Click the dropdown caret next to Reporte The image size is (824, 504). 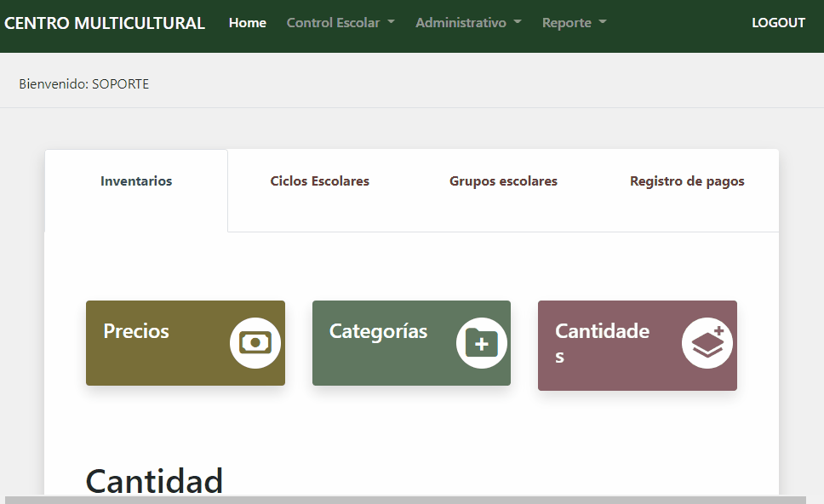click(x=601, y=23)
